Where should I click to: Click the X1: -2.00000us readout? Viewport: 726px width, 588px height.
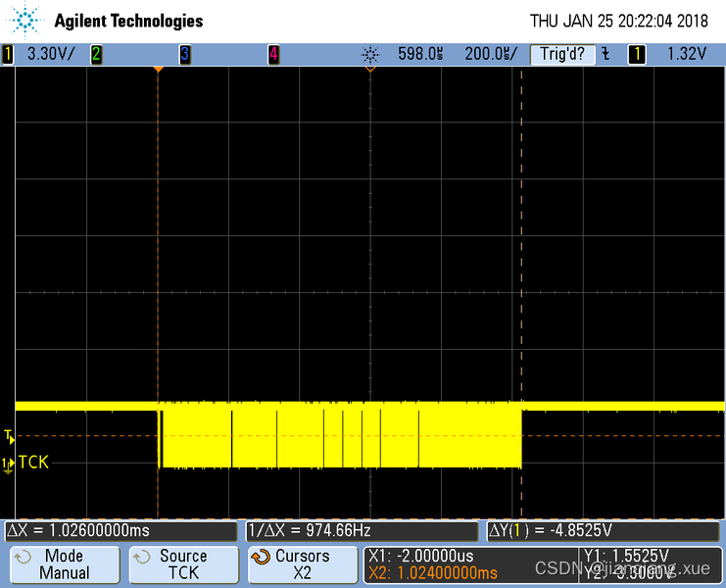point(421,556)
